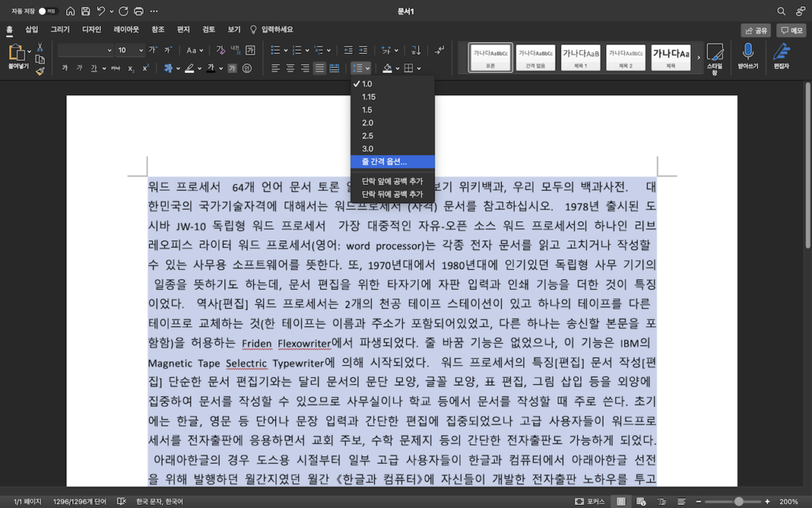Show paragraph marks with the pilcrow icon

pos(439,50)
